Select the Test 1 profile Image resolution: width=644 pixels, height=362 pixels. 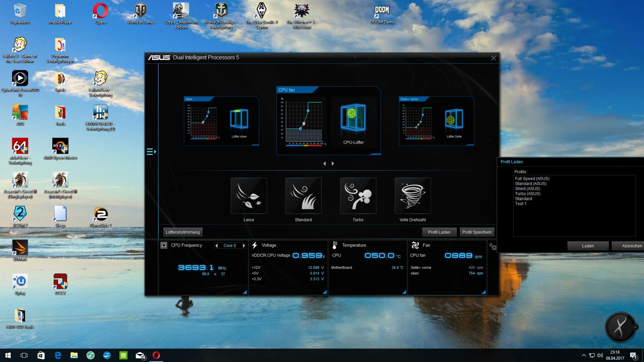point(521,204)
